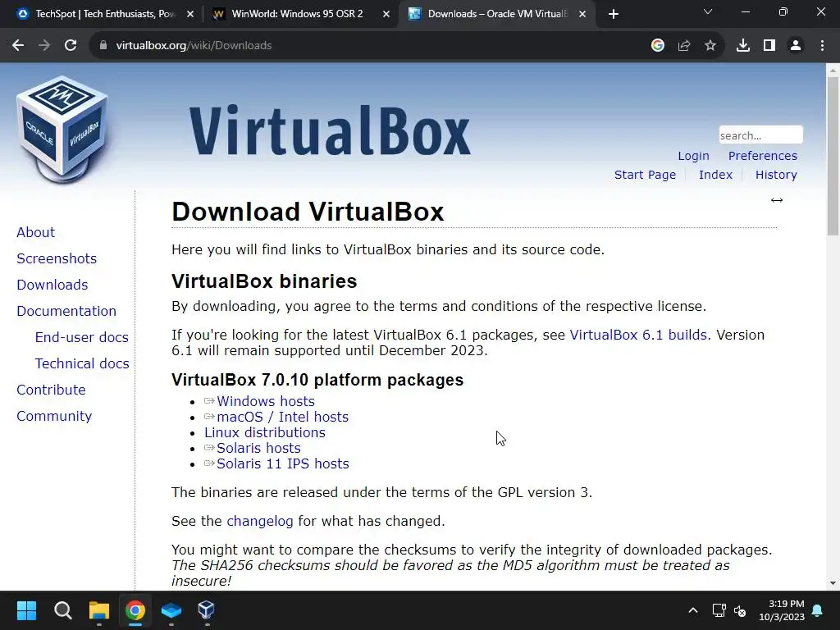
Task: Download the Windows hosts package
Action: (266, 401)
